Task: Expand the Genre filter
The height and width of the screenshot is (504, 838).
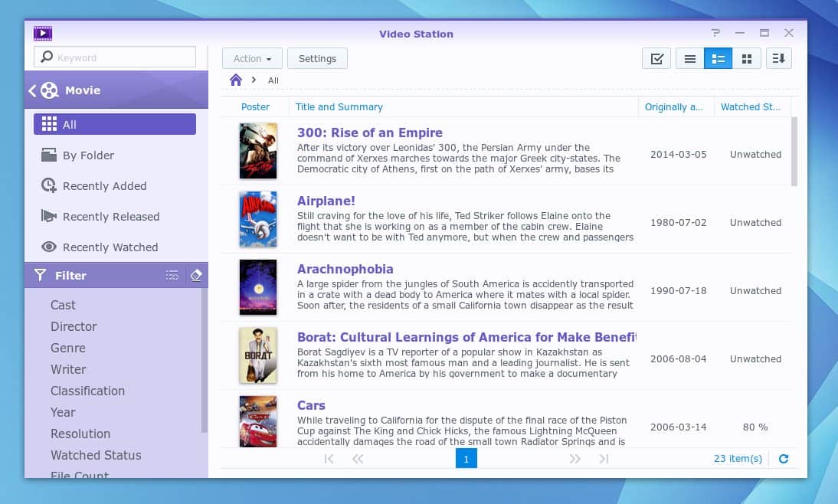Action: tap(68, 348)
